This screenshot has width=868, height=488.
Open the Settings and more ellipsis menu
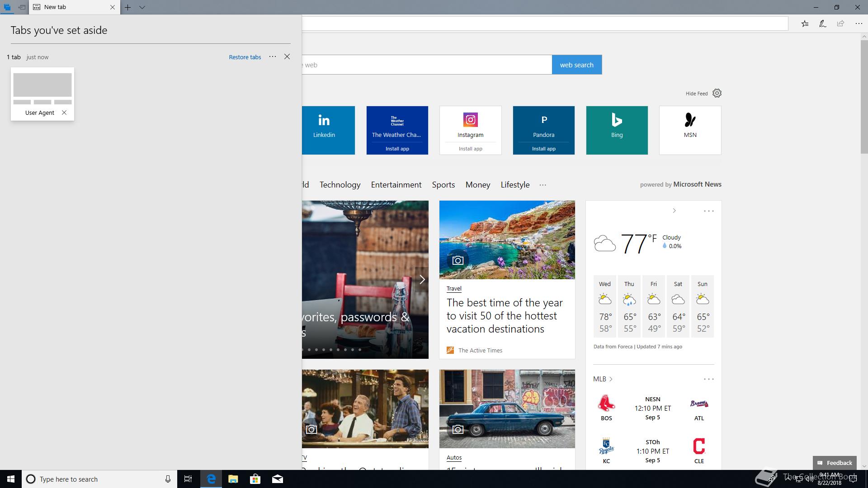pyautogui.click(x=859, y=23)
